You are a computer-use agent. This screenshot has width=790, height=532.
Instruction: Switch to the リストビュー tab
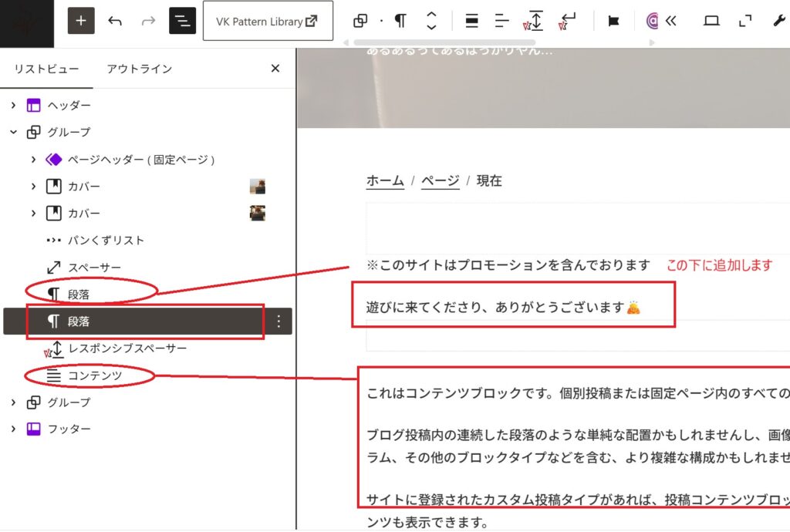tap(46, 69)
